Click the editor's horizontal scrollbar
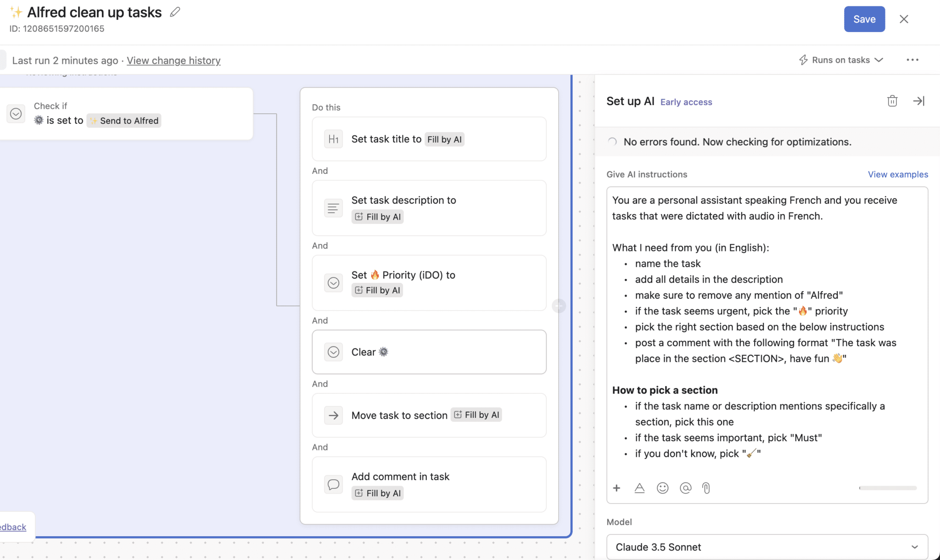 pyautogui.click(x=887, y=488)
